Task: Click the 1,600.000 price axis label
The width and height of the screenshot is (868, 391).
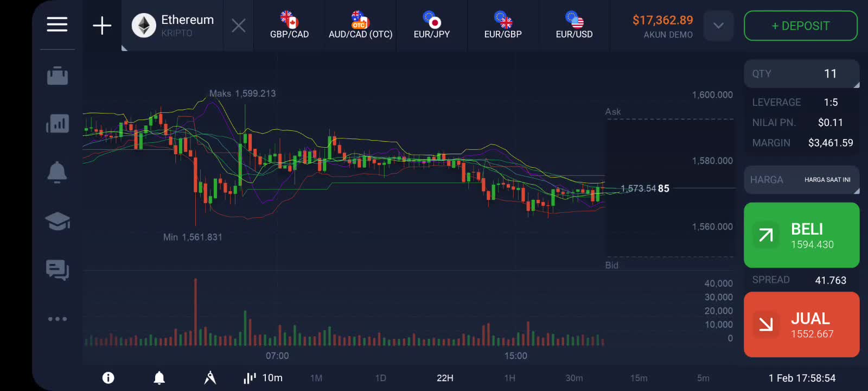Action: point(712,95)
